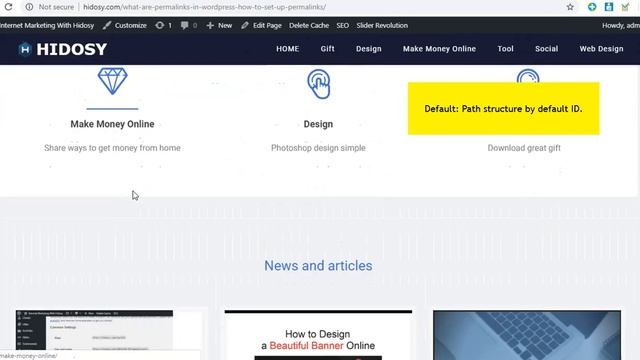Screen dimensions: 640x360
Task: Open the green checkmark browser extension
Action: (625, 7)
